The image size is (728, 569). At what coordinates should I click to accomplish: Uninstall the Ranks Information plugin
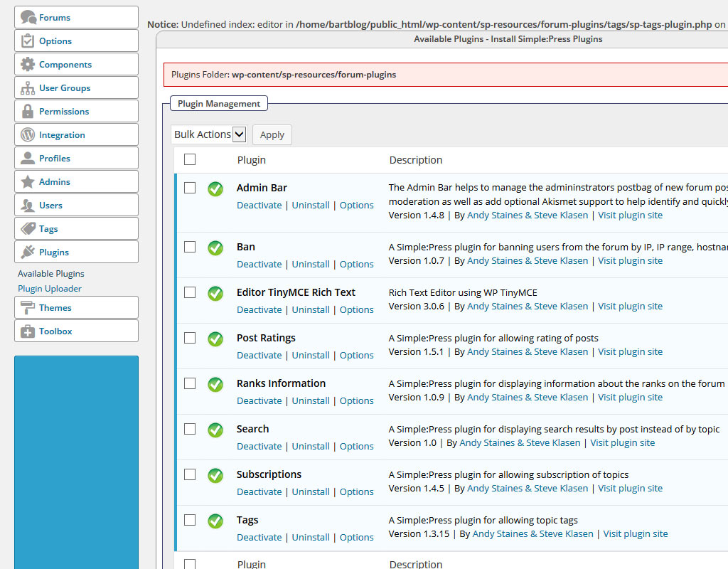coord(311,400)
